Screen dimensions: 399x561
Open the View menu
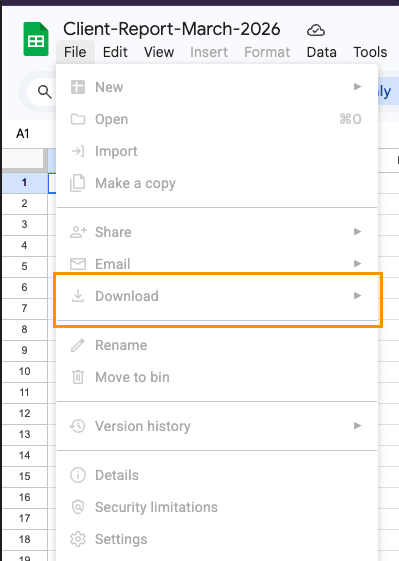coord(159,52)
